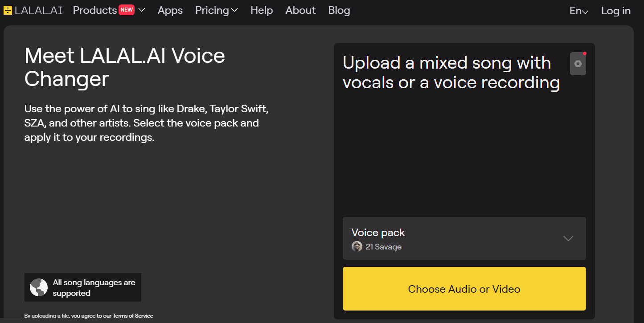Image resolution: width=644 pixels, height=323 pixels.
Task: Expand the Pricing menu chevron
Action: [234, 11]
